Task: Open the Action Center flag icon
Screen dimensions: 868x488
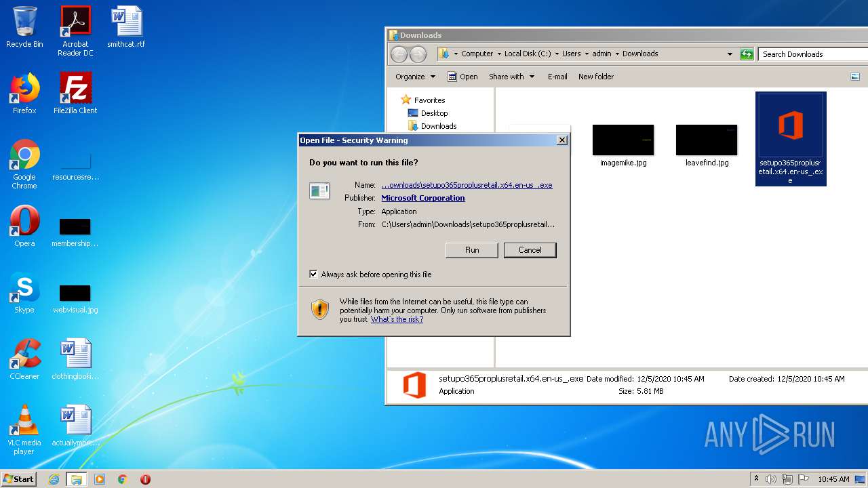Action: click(804, 479)
